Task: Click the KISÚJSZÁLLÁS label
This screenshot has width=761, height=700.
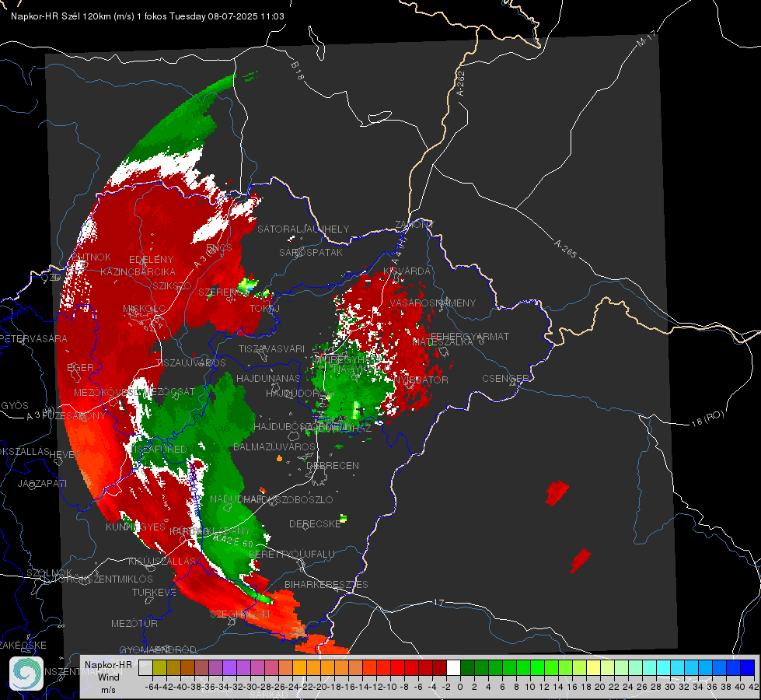Action: [162, 561]
